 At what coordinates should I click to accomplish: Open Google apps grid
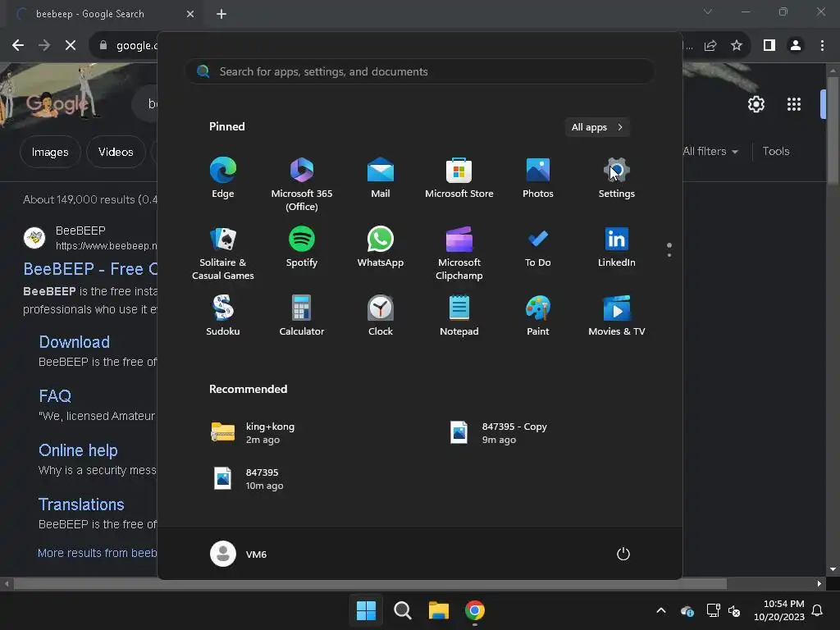[x=794, y=104]
